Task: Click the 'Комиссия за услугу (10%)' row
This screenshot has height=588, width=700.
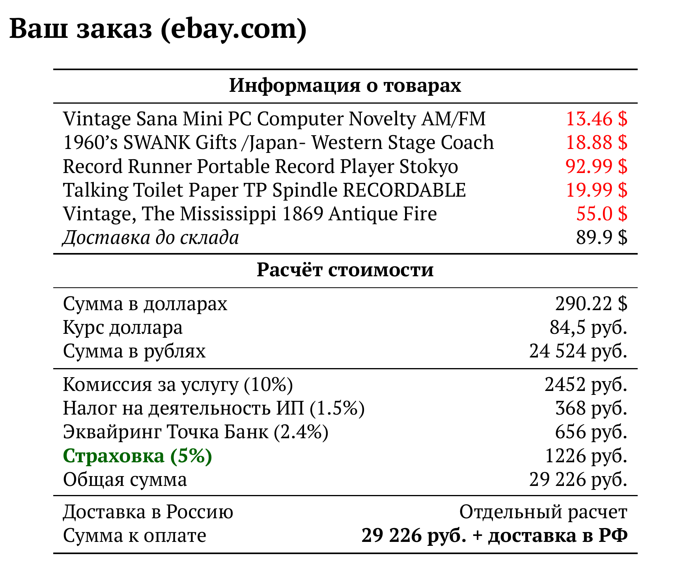Action: [x=345, y=384]
